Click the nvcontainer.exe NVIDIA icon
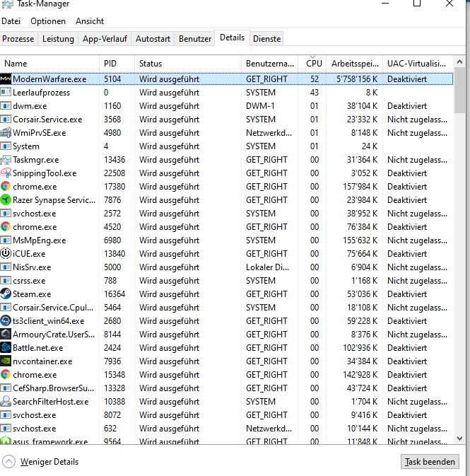The image size is (470, 476). point(6,361)
